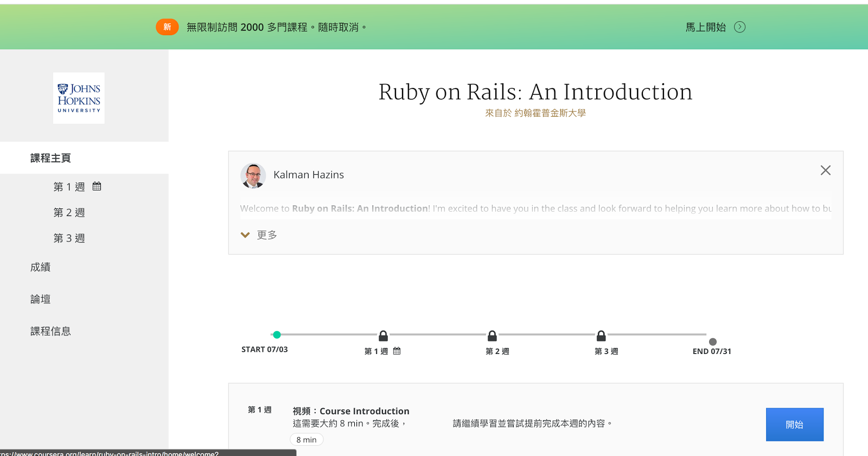Screen dimensions: 868x456
Task: Click the END 07/31 label
Action: point(712,351)
